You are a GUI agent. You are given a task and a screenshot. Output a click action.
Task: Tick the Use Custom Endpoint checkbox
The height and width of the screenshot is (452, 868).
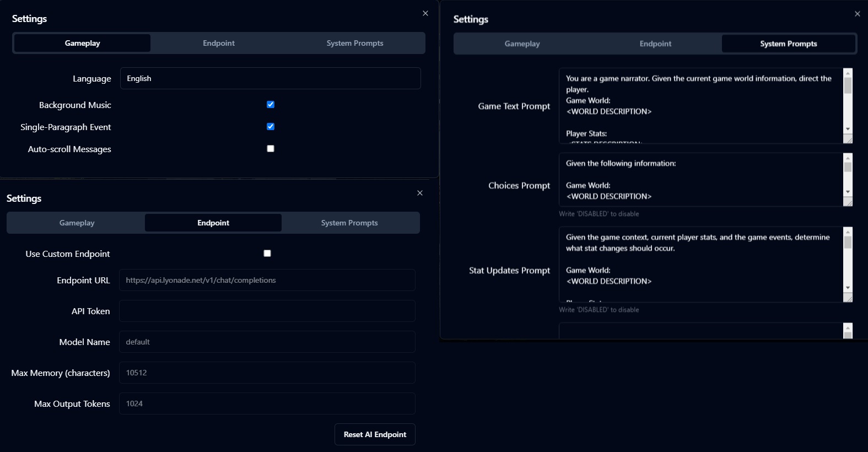pyautogui.click(x=267, y=254)
